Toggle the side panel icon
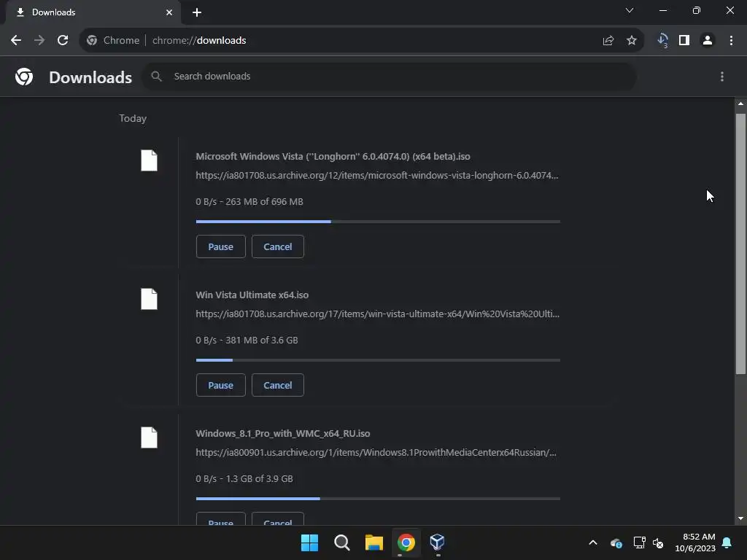Viewport: 747px width, 560px height. tap(684, 41)
